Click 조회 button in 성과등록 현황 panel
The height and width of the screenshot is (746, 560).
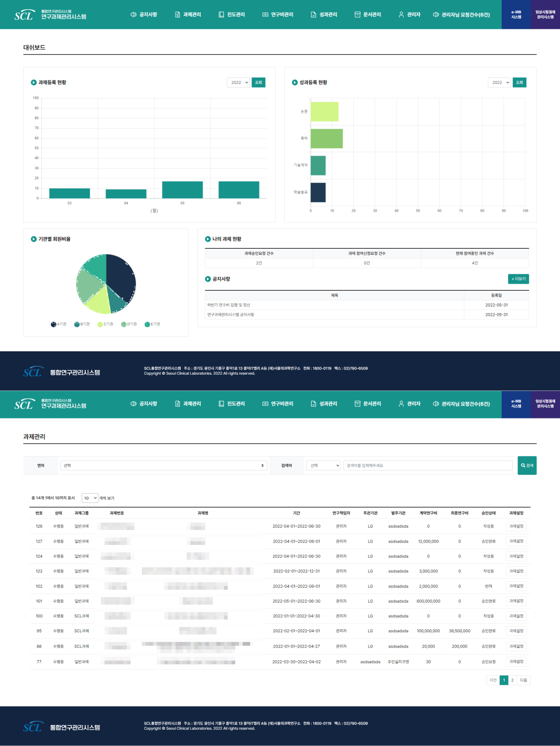pyautogui.click(x=519, y=83)
